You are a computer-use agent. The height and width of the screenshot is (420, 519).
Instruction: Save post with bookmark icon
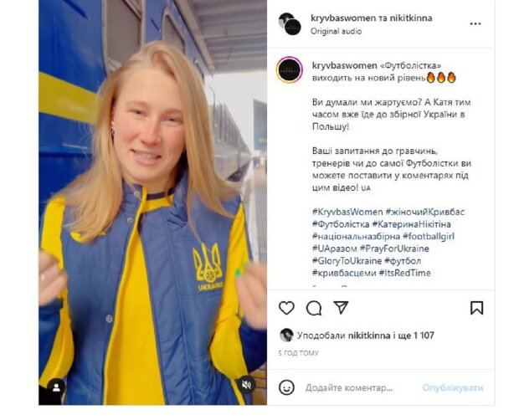(x=476, y=308)
